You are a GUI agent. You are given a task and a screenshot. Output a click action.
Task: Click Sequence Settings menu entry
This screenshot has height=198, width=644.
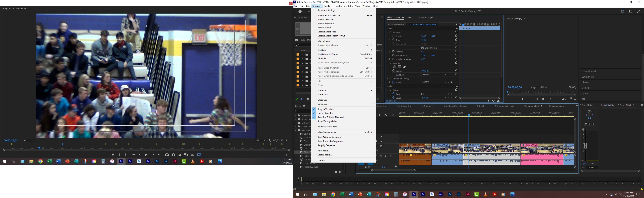pyautogui.click(x=327, y=10)
